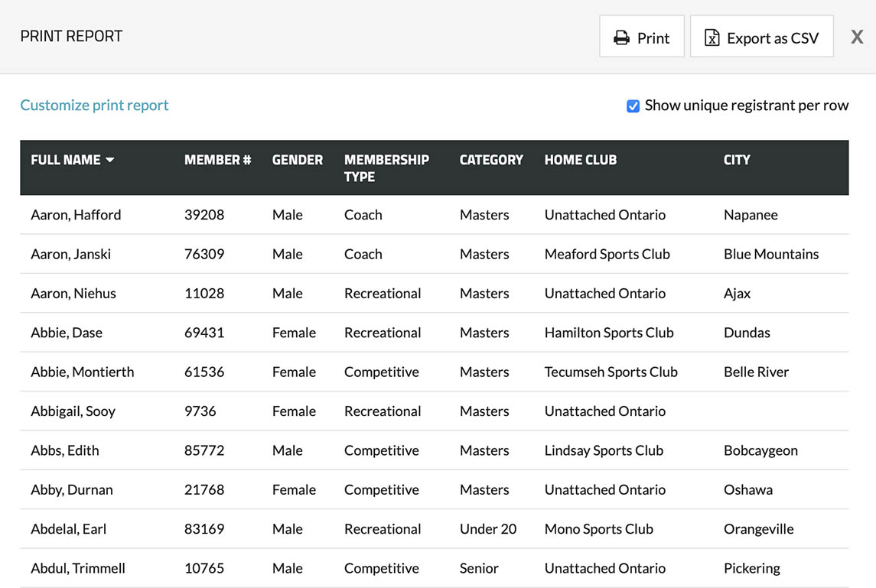Click member number 85772
The height and width of the screenshot is (588, 876).
point(204,450)
